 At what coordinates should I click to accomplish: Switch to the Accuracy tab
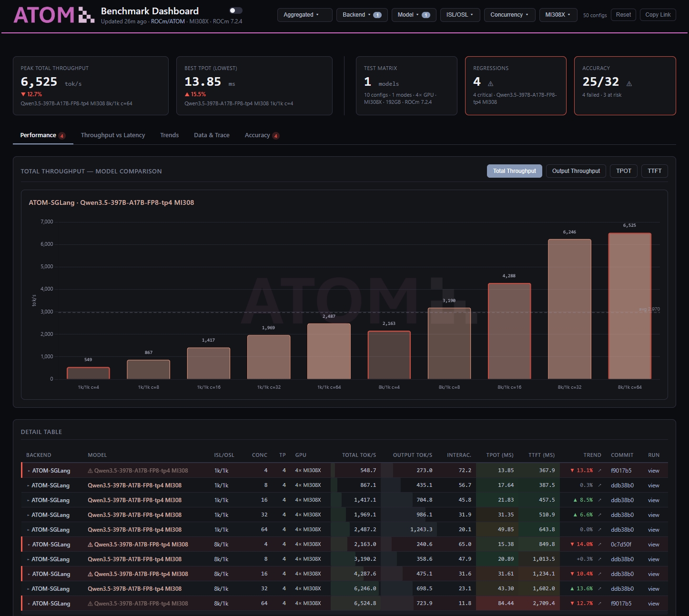262,135
